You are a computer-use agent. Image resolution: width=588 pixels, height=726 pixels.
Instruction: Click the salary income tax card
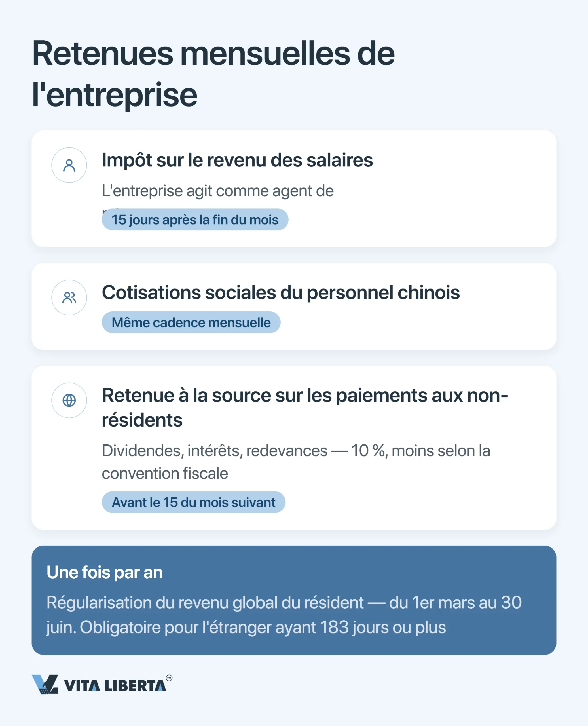294,189
